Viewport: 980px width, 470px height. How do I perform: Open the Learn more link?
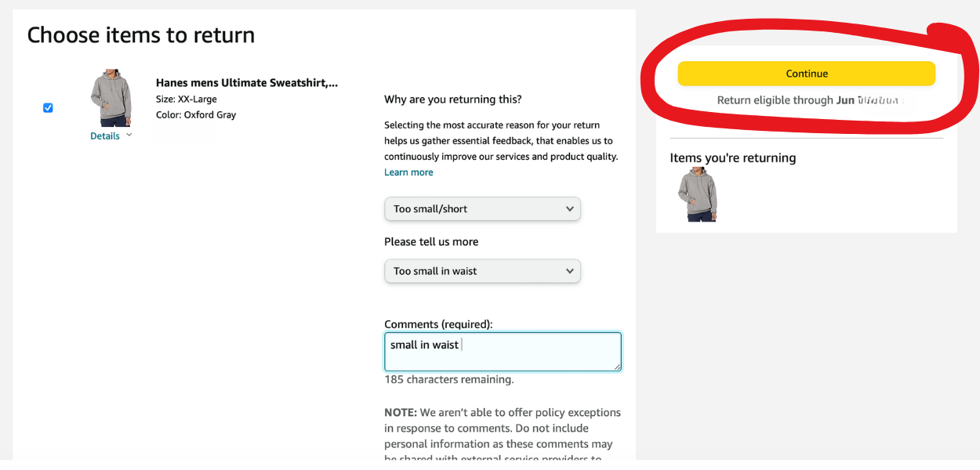pos(408,172)
